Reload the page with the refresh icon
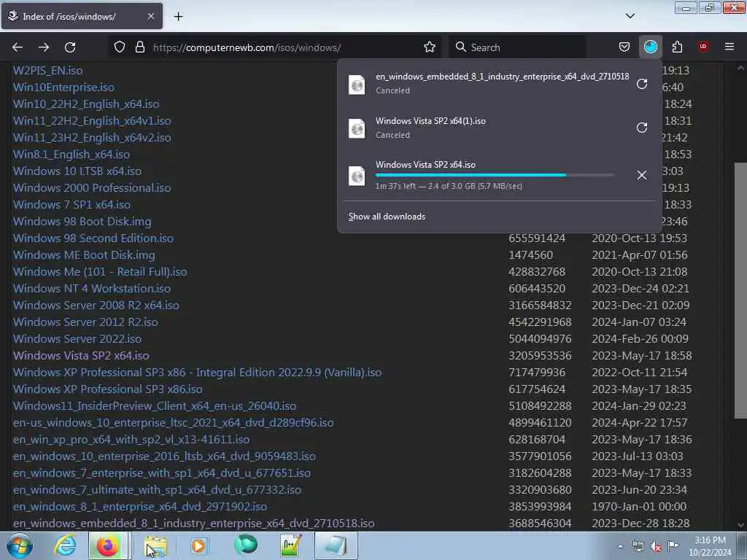 point(70,47)
